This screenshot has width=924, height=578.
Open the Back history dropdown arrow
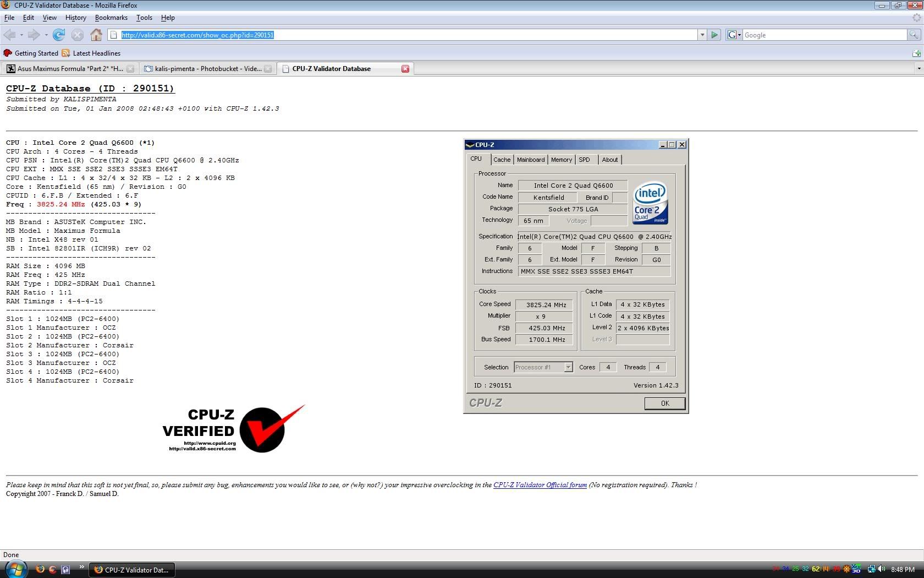pyautogui.click(x=21, y=35)
